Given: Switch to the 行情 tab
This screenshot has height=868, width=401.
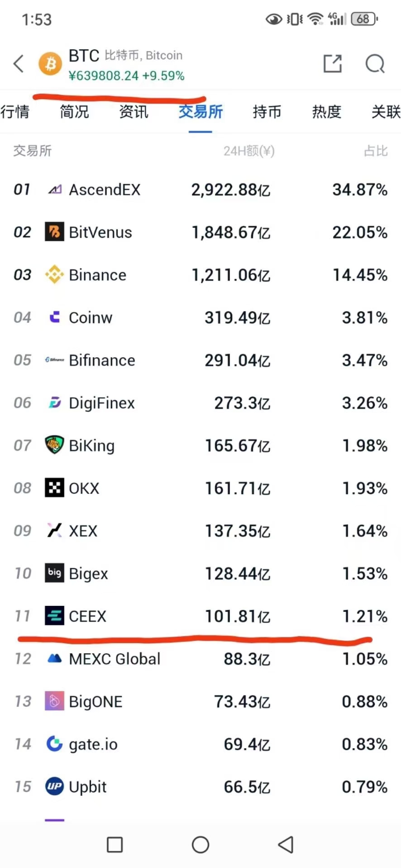Looking at the screenshot, I should click(x=15, y=112).
